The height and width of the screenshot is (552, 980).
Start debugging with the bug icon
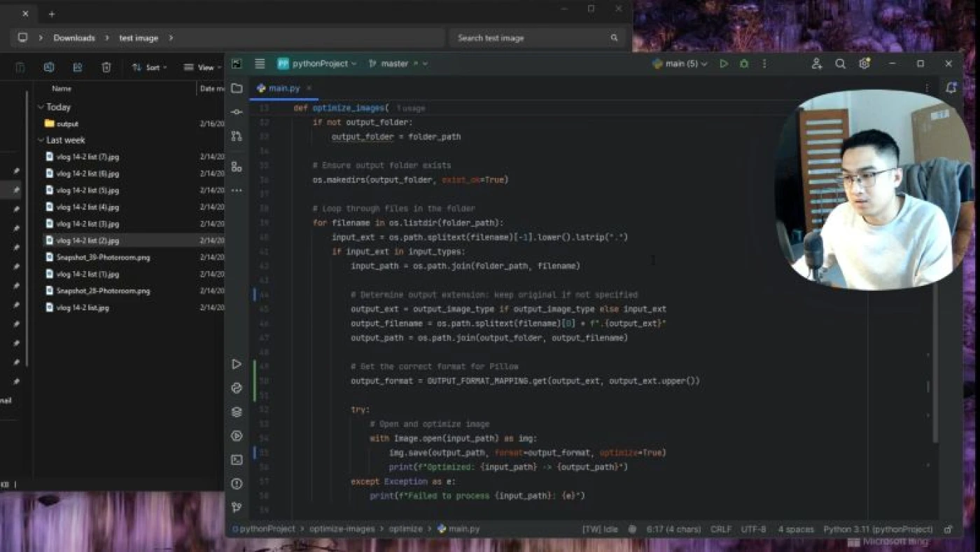tap(744, 64)
